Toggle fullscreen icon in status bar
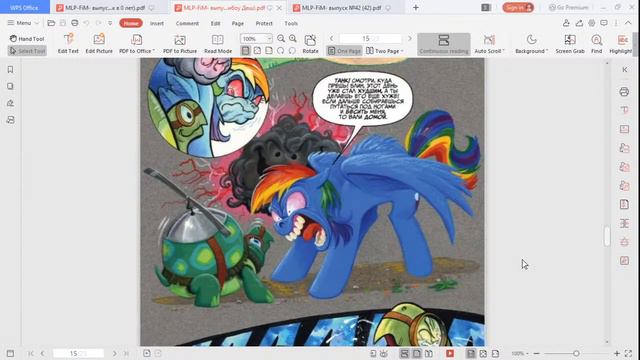Screen dimensions: 640x360 (x=628, y=353)
